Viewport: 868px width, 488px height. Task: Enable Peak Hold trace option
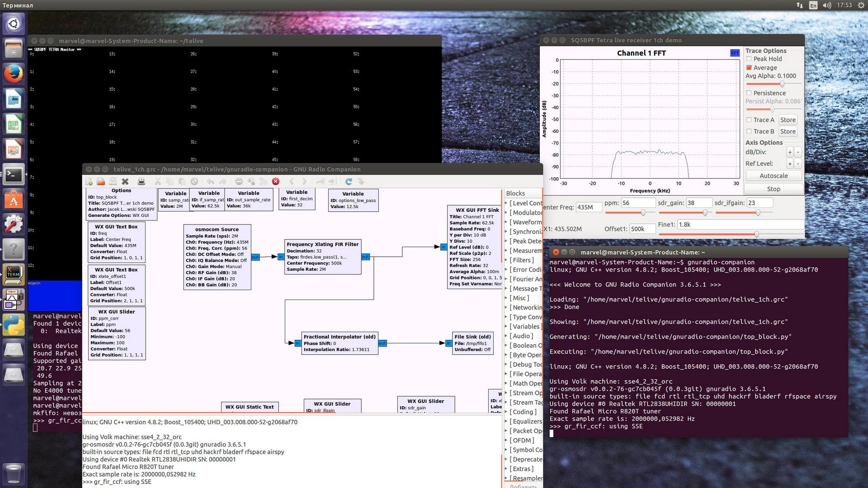(x=749, y=59)
